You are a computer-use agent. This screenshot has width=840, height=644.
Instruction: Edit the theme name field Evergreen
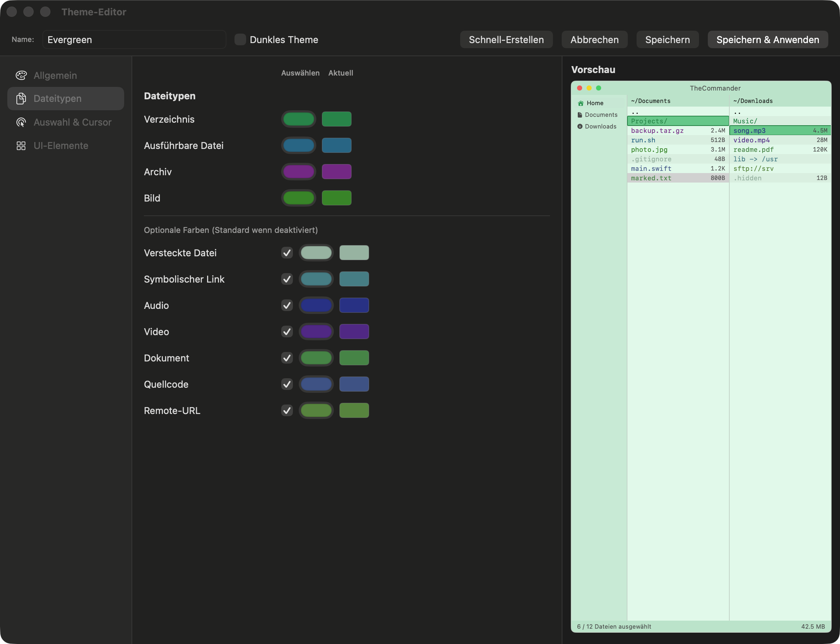[134, 39]
